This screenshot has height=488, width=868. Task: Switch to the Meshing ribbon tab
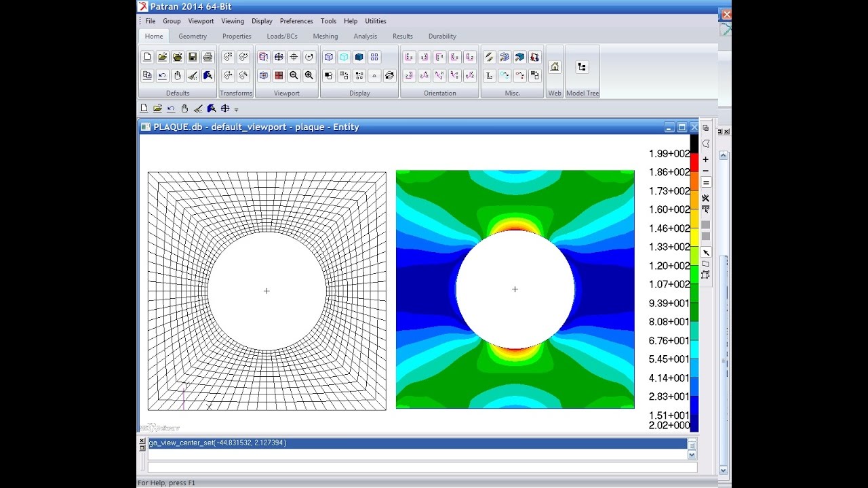click(325, 37)
